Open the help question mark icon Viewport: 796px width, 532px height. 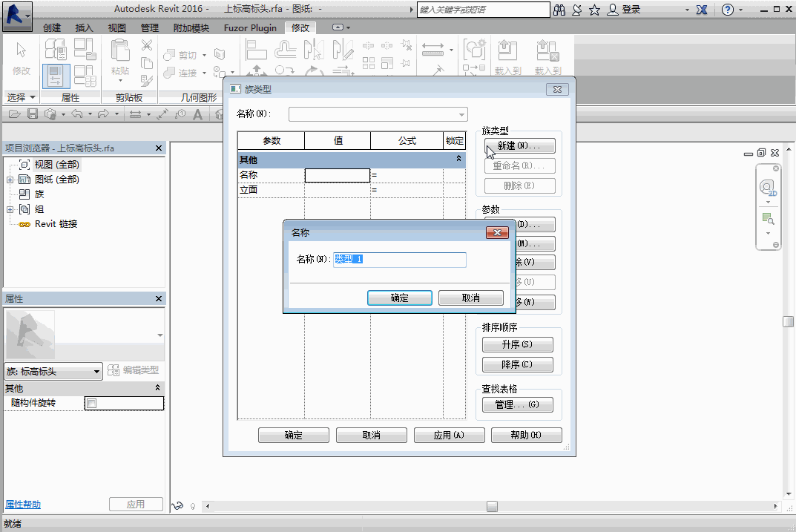coord(728,10)
